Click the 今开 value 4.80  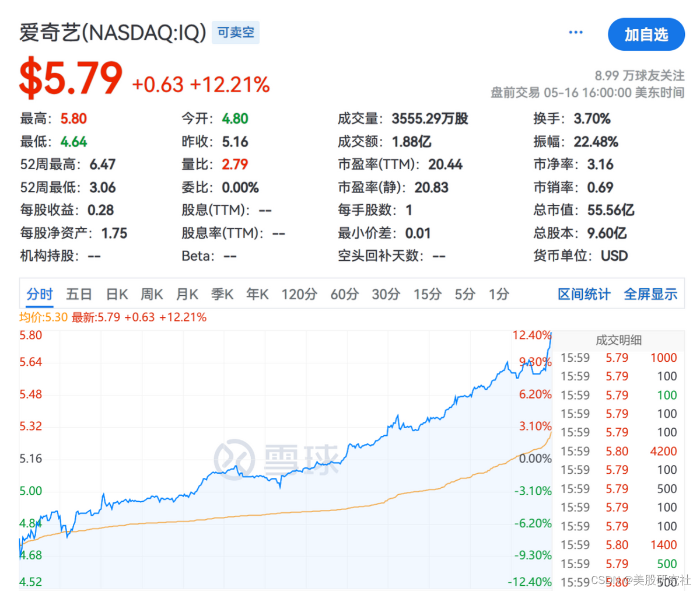click(x=235, y=119)
